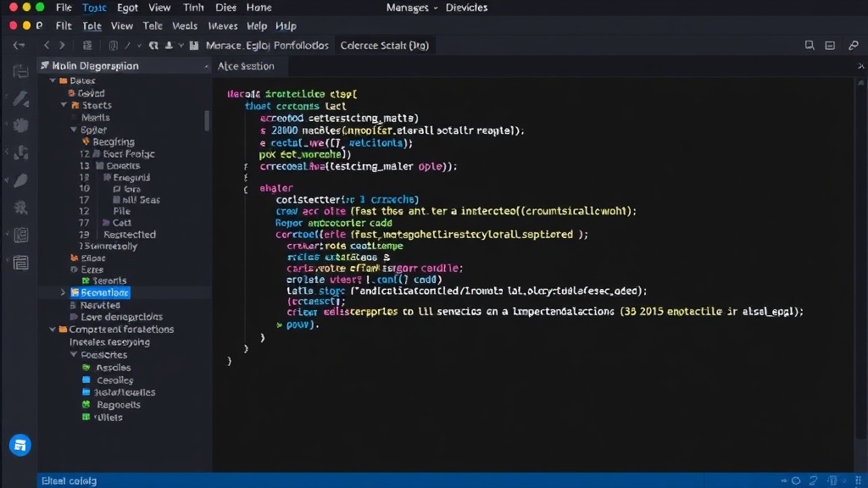Click the save disk icon before Morace tab
Viewport: 868px width, 488px height.
[194, 46]
